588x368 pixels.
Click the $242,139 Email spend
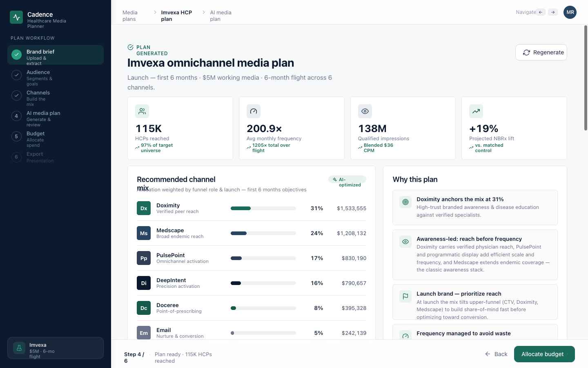(x=354, y=333)
